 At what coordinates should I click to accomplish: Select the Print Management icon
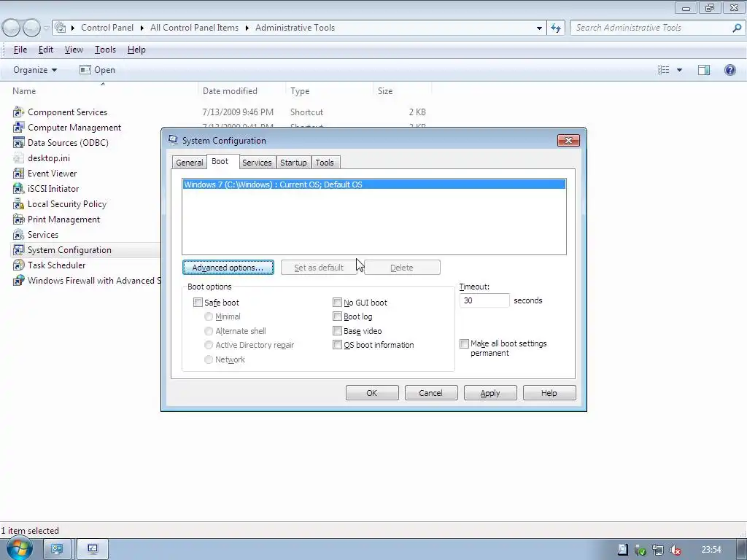[x=18, y=219]
